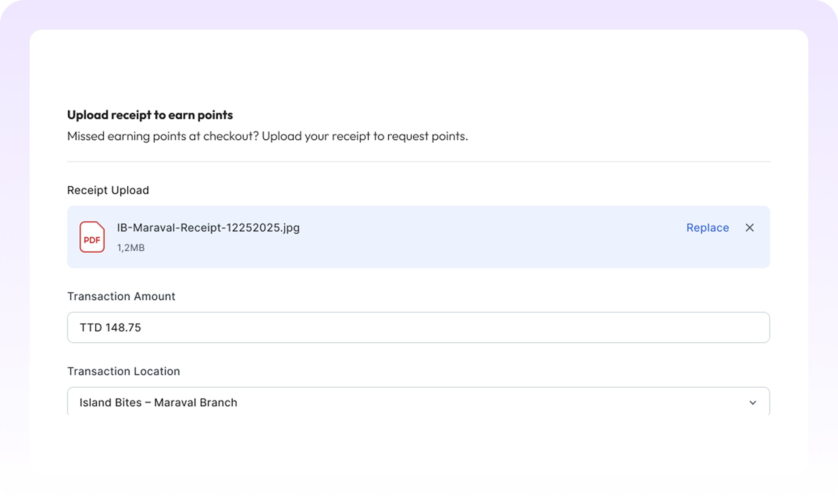838x504 pixels.
Task: Click the 1,2MB file size text
Action: point(131,248)
